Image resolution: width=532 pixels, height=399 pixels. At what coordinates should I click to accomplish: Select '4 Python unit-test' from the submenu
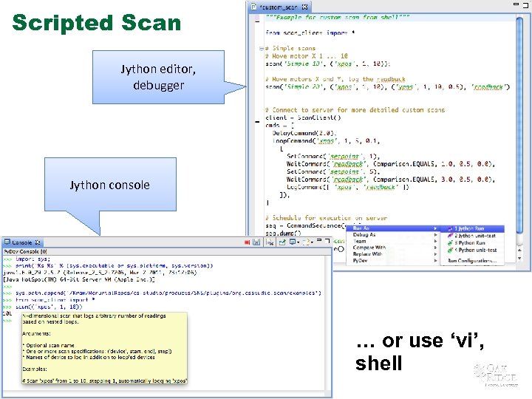[472, 250]
